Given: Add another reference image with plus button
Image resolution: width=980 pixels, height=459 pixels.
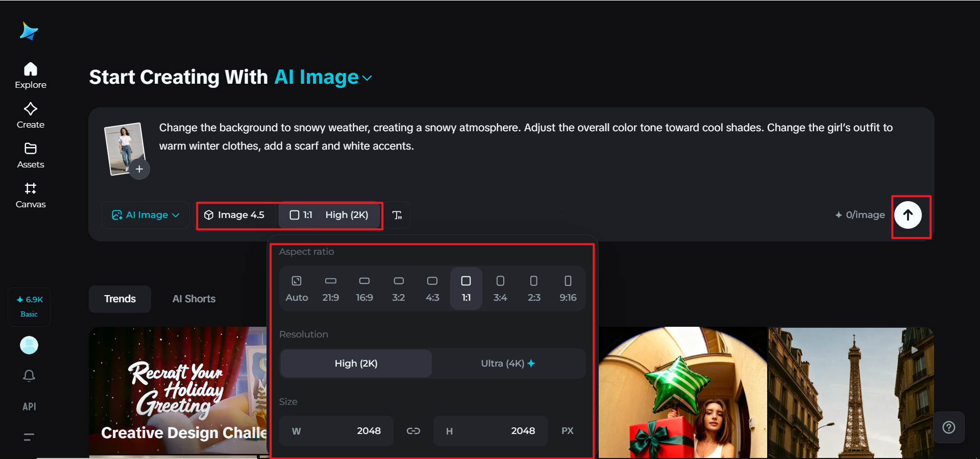Looking at the screenshot, I should click(139, 169).
